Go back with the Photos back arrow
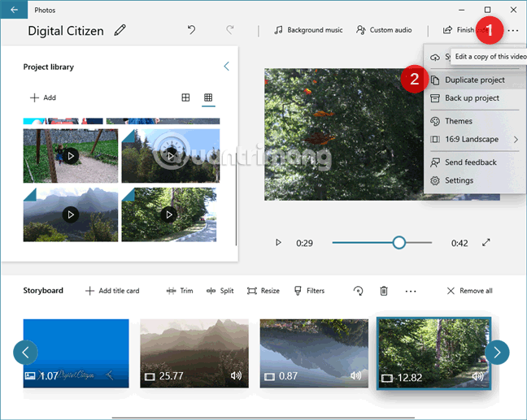527x420 pixels. coord(14,10)
